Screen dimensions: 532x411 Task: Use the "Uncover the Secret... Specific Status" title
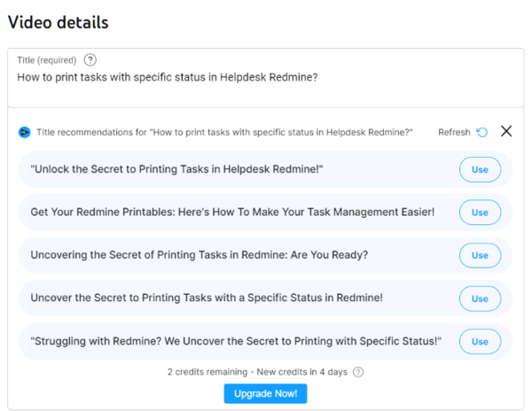pyautogui.click(x=479, y=299)
